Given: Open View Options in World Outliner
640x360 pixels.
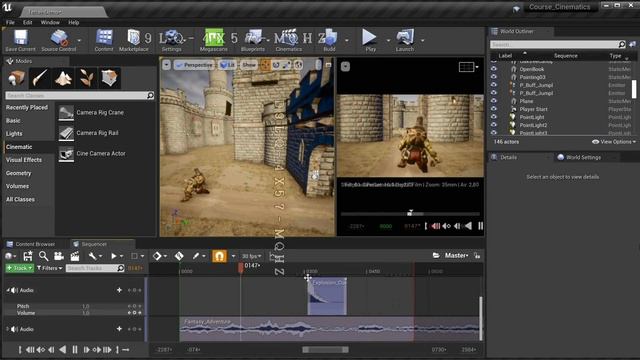Looking at the screenshot, I should point(614,142).
